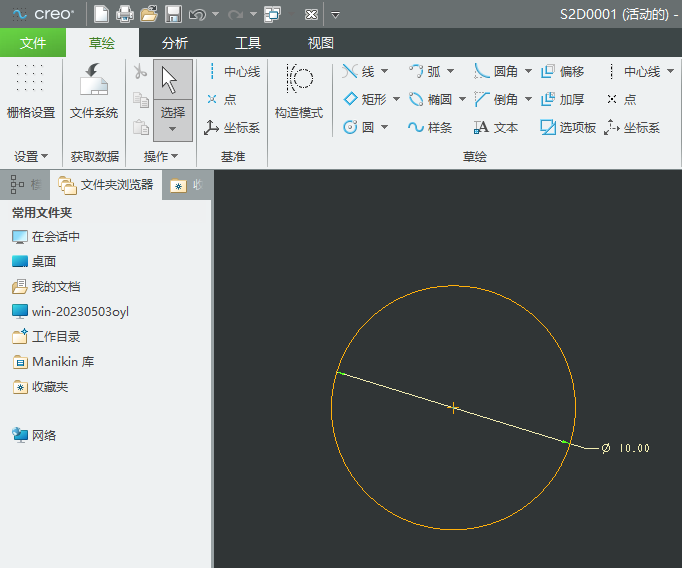Viewport: 682px width, 568px height.
Task: Open 工作目录 in the folder list
Action: [56, 337]
